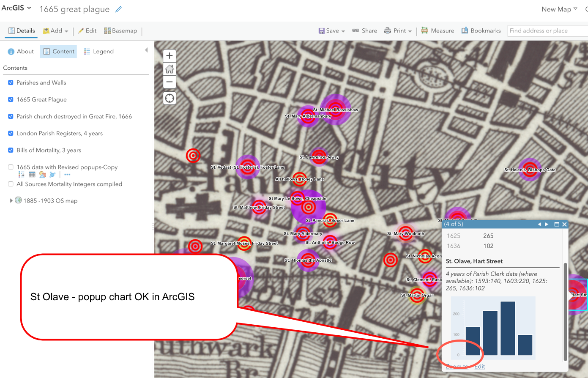Enable 1665 data with Revised popups-Copy layer
Image resolution: width=588 pixels, height=378 pixels.
pyautogui.click(x=11, y=167)
